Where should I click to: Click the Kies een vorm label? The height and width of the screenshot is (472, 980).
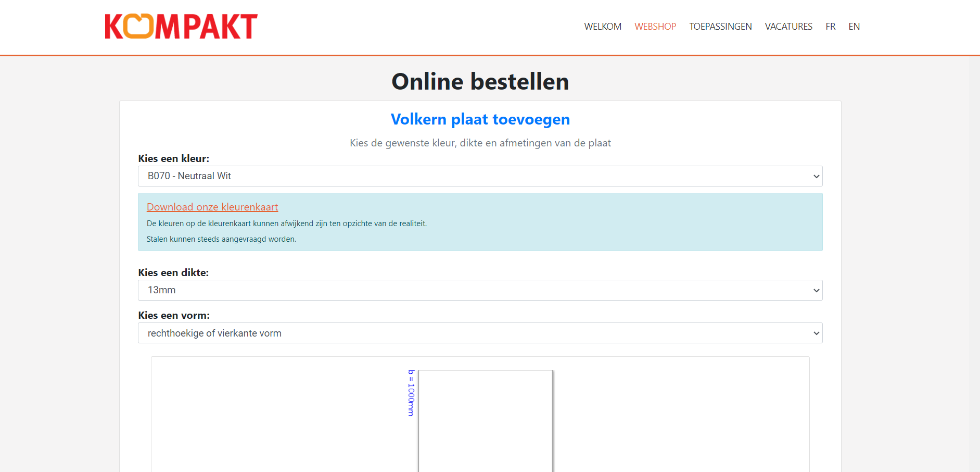click(174, 315)
